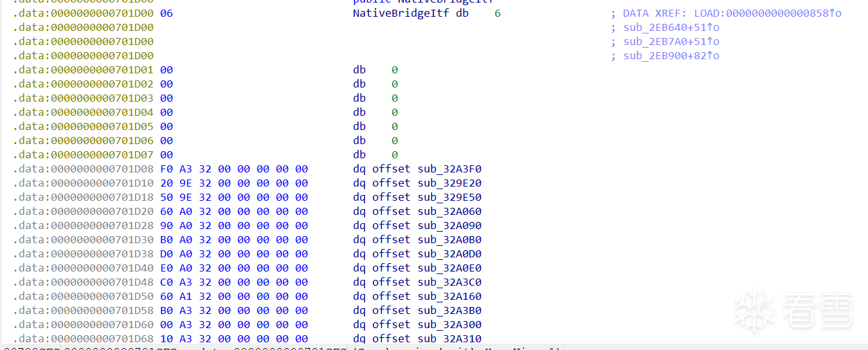868x350 pixels.
Task: Follow xref sub_2EB900+82
Action: coord(671,55)
